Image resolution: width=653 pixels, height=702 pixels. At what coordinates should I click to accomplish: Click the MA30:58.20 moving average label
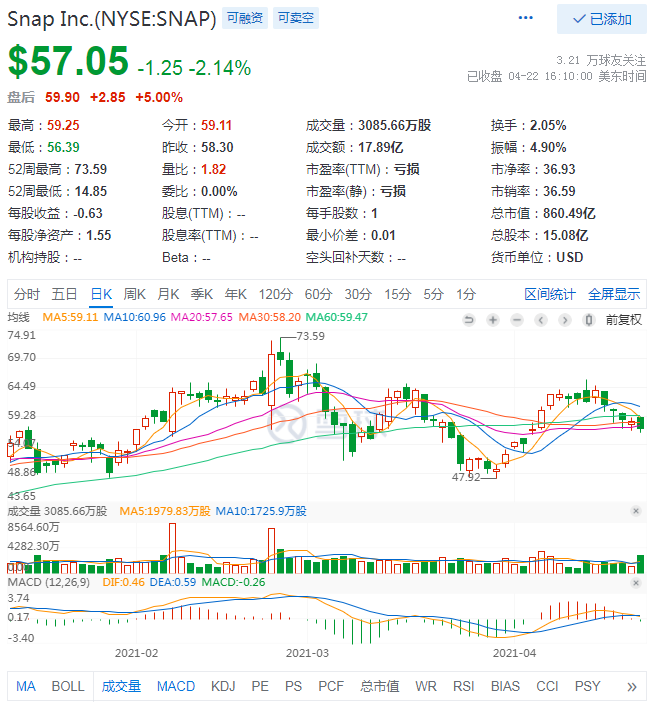coord(269,317)
